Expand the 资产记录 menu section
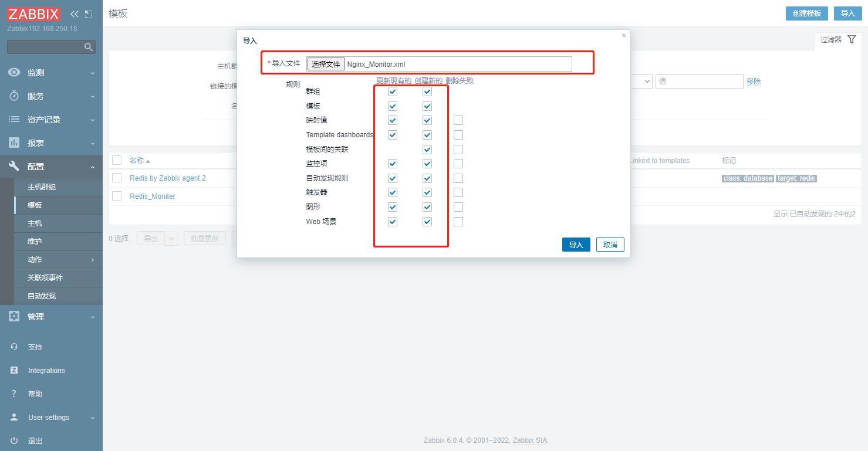Image resolution: width=868 pixels, height=451 pixels. (x=93, y=120)
